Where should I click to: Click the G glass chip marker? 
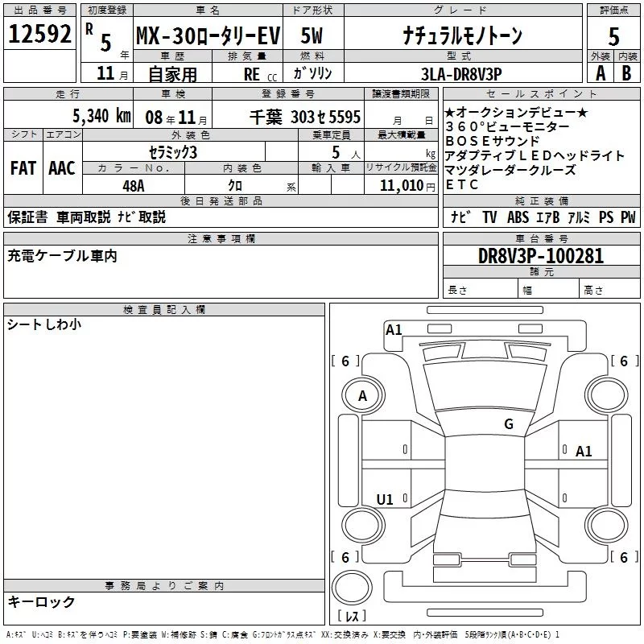click(509, 424)
